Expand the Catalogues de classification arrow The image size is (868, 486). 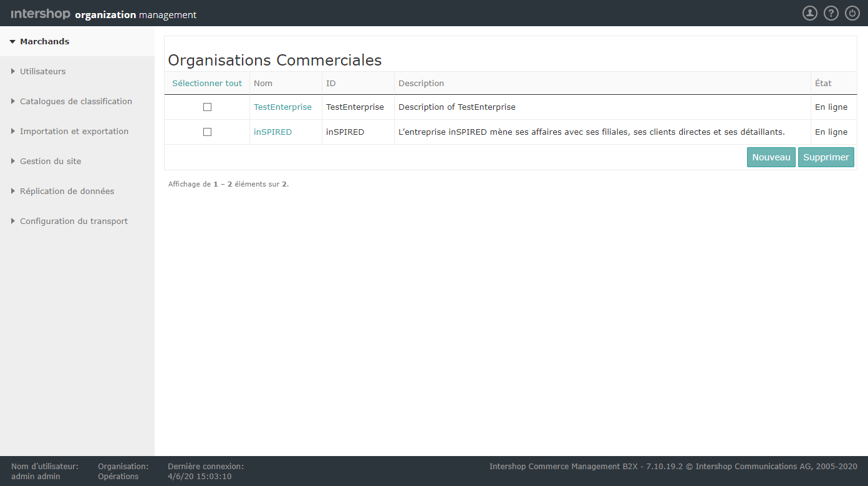13,102
